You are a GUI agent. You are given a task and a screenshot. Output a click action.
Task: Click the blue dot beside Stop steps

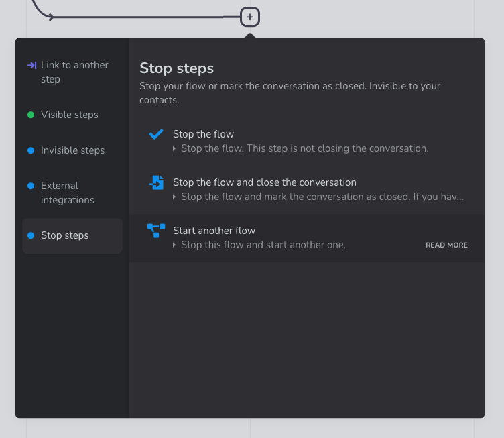click(31, 235)
